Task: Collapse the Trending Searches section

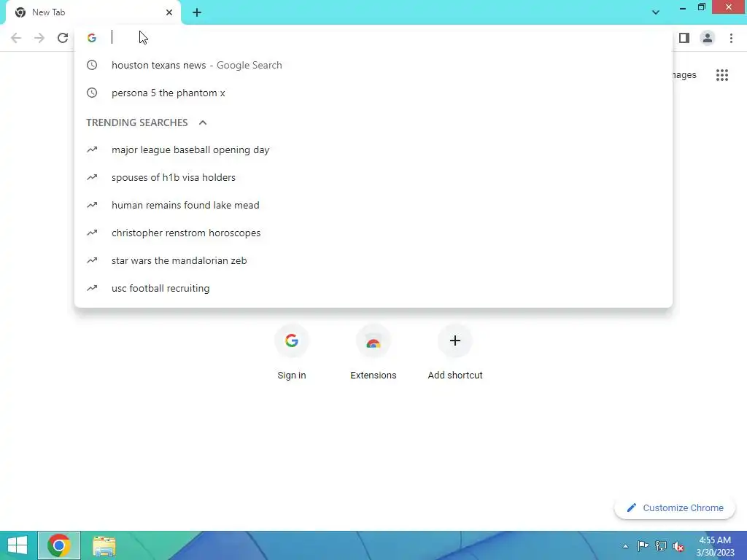Action: [x=203, y=122]
